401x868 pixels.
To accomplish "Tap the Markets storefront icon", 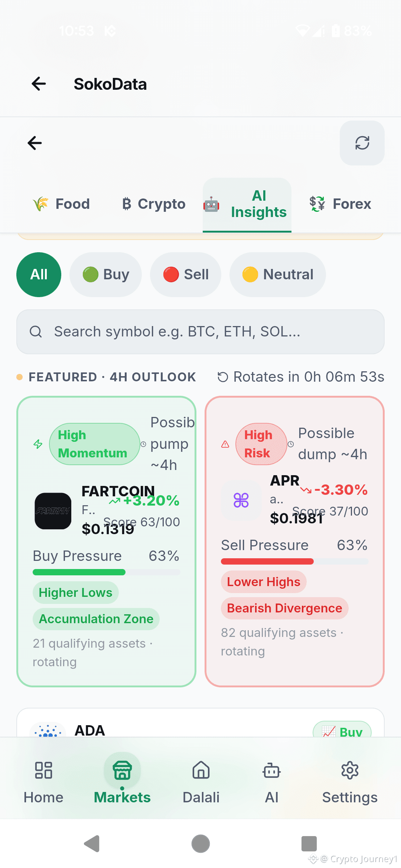I will [x=122, y=770].
